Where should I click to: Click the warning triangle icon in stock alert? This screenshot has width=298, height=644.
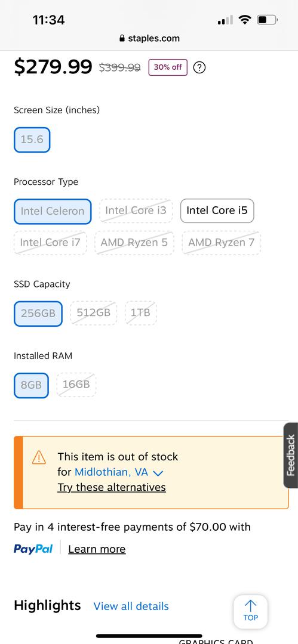point(39,457)
